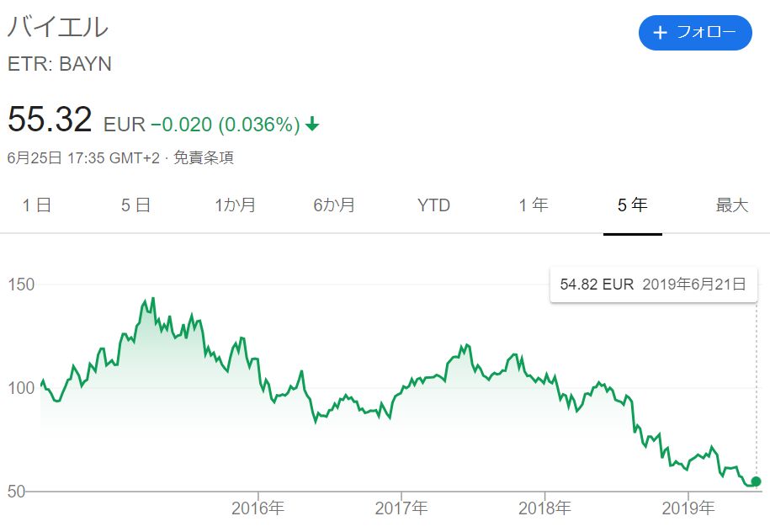Image resolution: width=770 pixels, height=532 pixels.
Task: Switch to the 5日 range tab
Action: click(x=135, y=205)
